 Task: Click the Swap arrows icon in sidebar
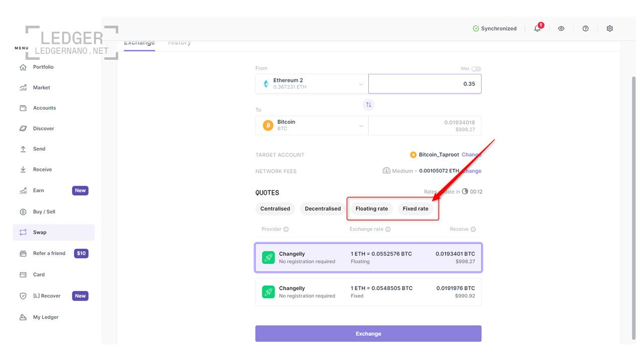tap(23, 232)
